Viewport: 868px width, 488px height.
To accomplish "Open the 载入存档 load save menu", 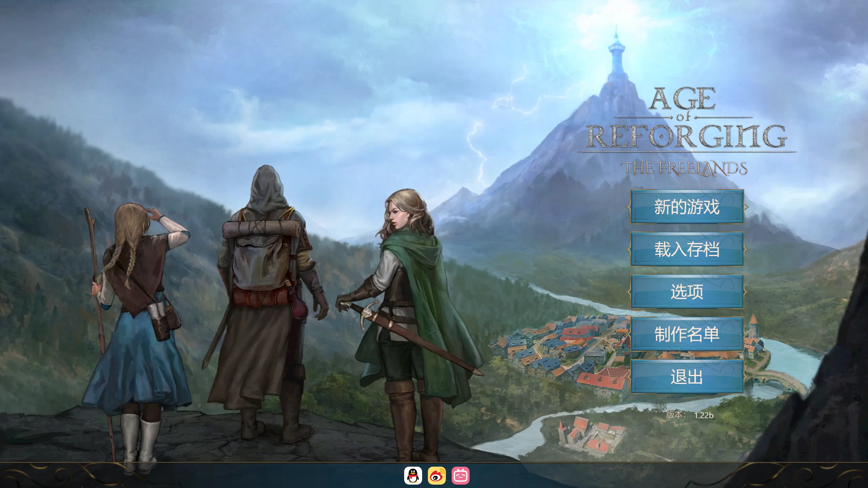I will [687, 249].
